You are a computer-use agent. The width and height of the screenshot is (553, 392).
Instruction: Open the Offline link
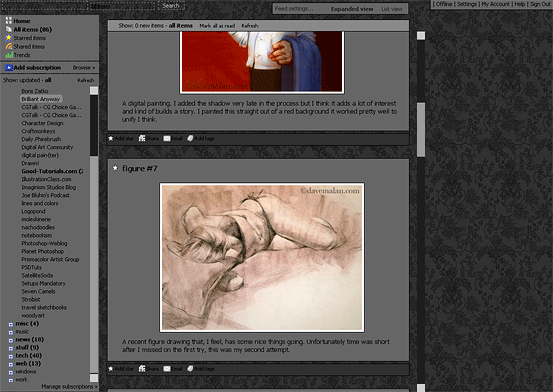(x=444, y=4)
